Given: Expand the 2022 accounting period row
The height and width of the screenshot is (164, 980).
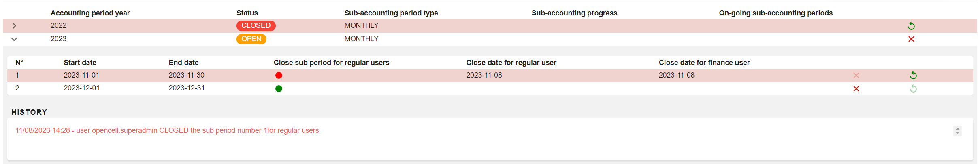Looking at the screenshot, I should 15,26.
